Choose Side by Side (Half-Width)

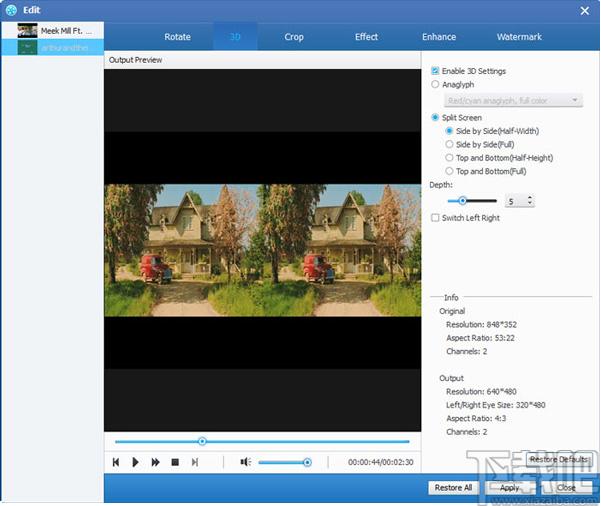click(449, 131)
